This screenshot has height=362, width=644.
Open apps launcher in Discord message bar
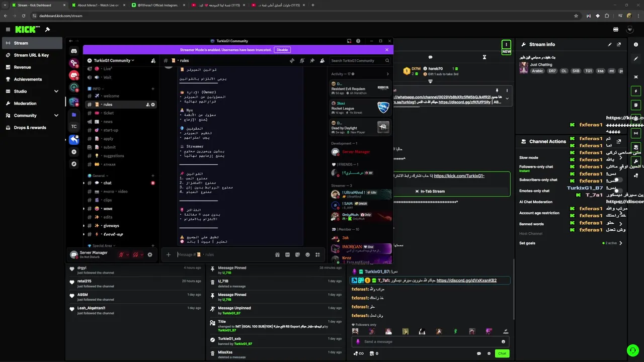coord(317,255)
